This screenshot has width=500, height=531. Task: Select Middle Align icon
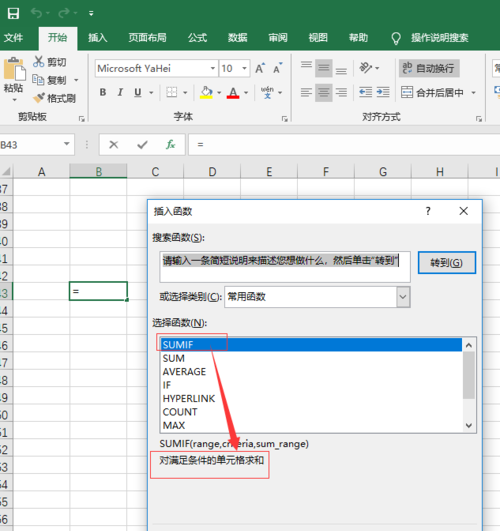pos(324,68)
